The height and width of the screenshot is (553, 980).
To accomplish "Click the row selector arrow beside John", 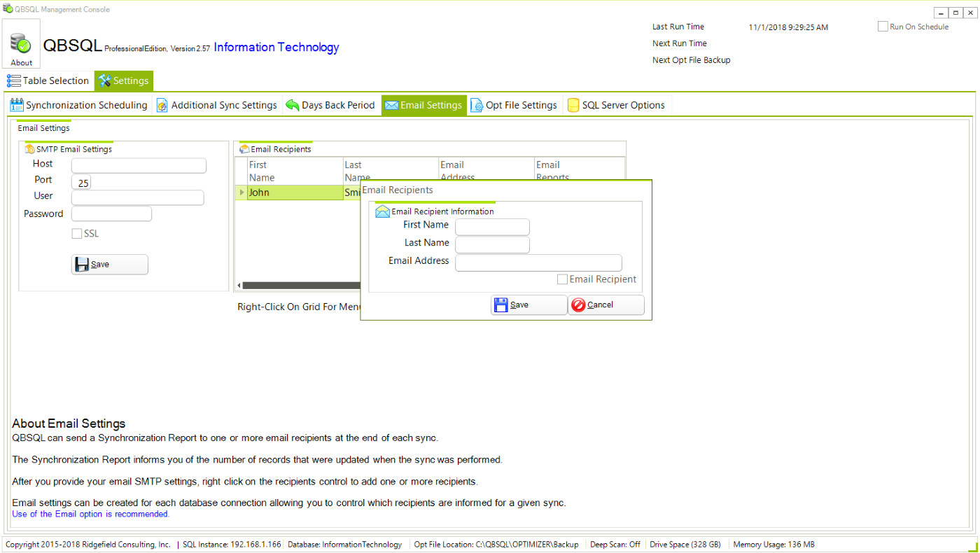I will (x=241, y=192).
